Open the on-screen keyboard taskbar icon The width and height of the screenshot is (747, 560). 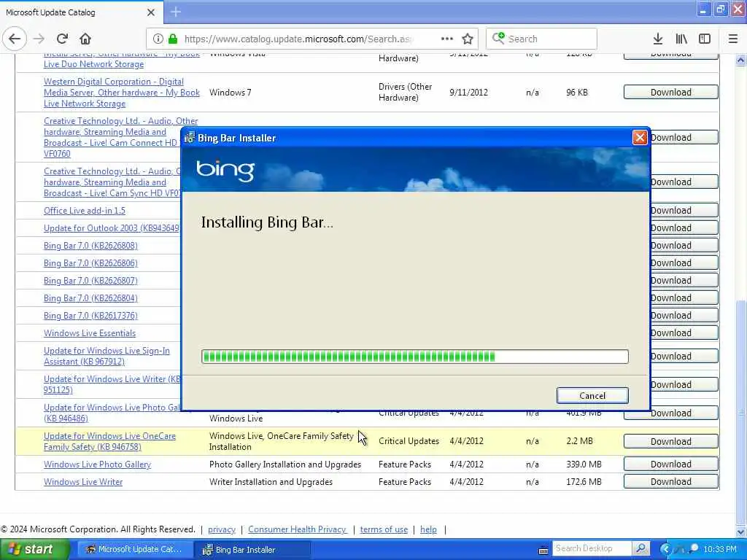click(543, 551)
